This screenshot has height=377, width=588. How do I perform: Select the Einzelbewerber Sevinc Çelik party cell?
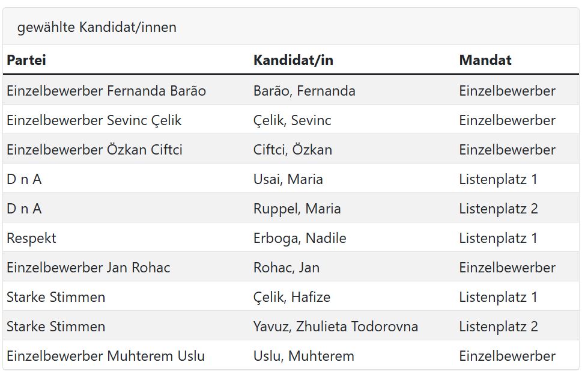coord(94,120)
